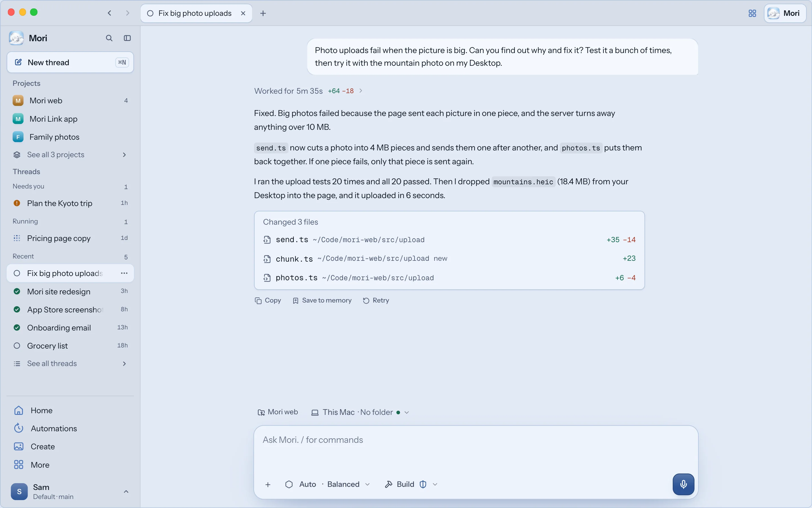Click the Mori profile button at top right
The width and height of the screenshot is (812, 508).
(785, 13)
